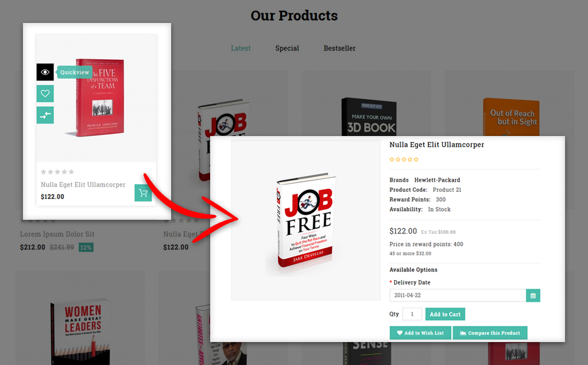Screen dimensions: 588x365
Task: Switch to the Latest tab
Action: (241, 48)
